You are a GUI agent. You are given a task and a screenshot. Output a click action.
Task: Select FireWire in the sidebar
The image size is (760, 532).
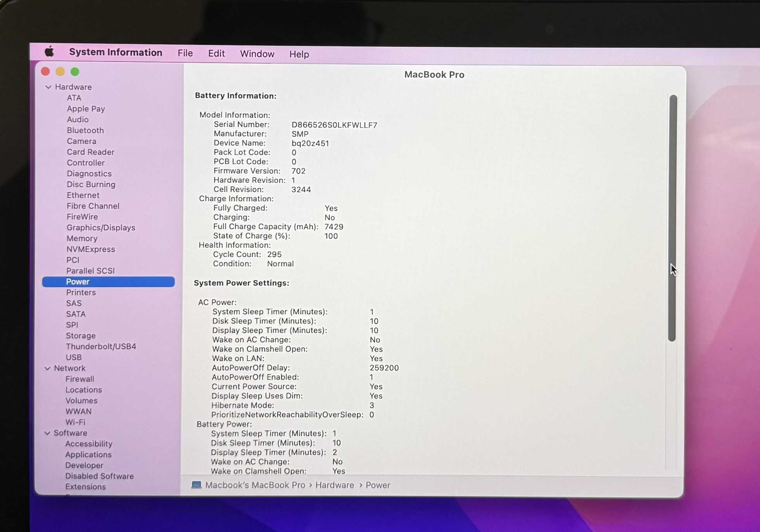(x=82, y=217)
